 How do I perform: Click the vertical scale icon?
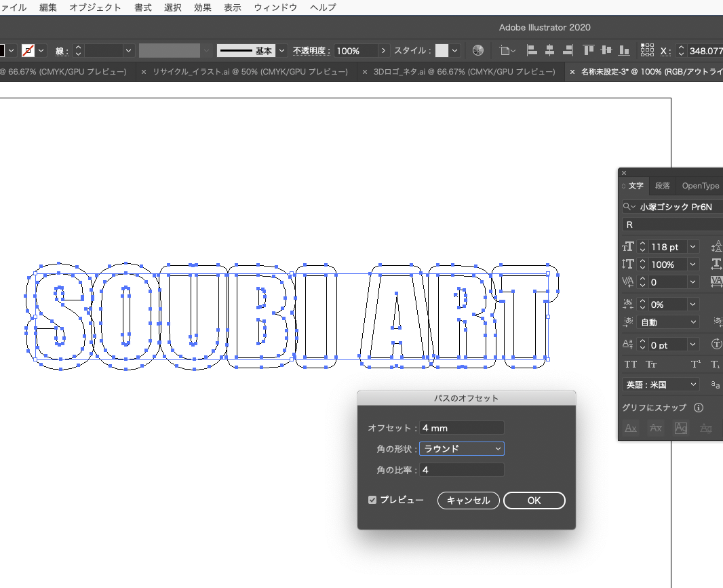[x=627, y=264]
